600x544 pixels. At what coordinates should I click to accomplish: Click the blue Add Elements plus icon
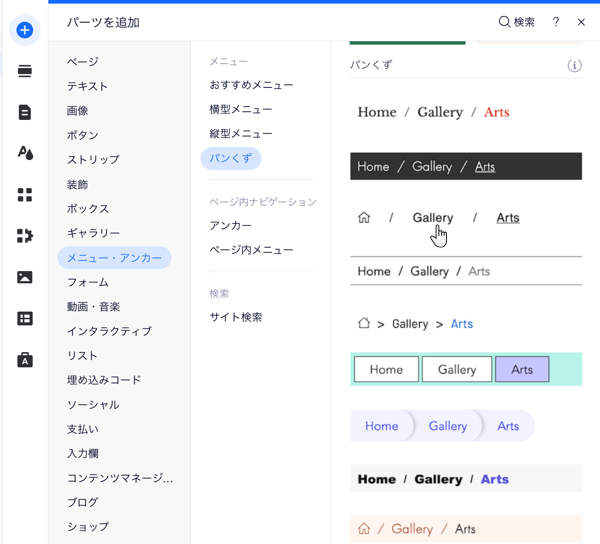point(24,30)
